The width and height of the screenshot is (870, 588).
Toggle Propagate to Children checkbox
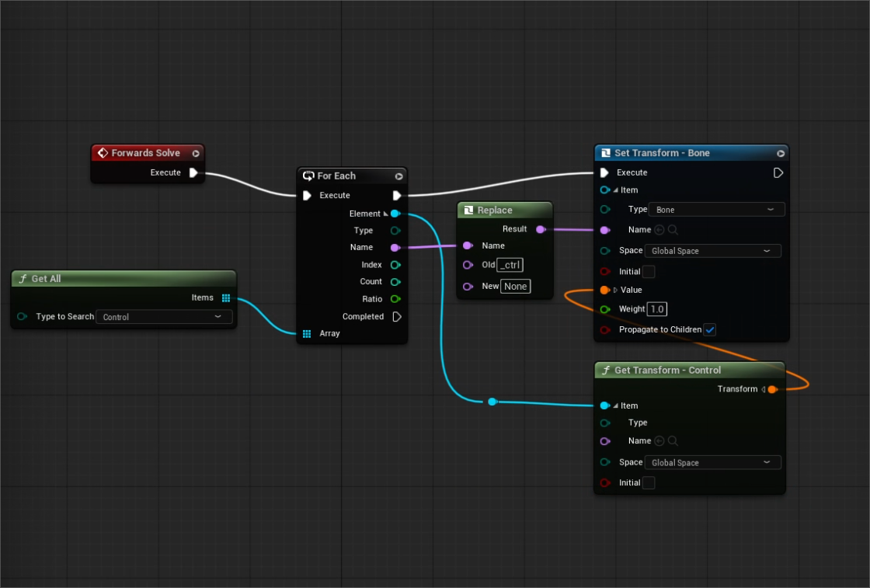pyautogui.click(x=710, y=329)
